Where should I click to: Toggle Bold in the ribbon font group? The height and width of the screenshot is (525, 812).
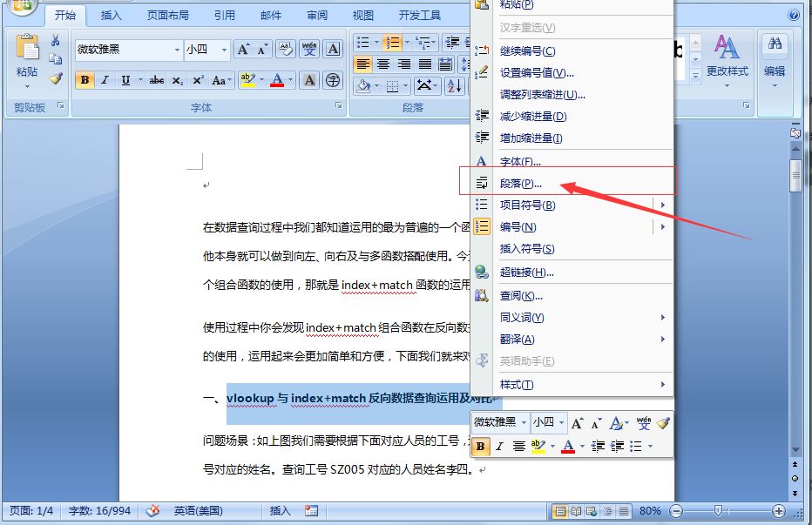click(85, 80)
